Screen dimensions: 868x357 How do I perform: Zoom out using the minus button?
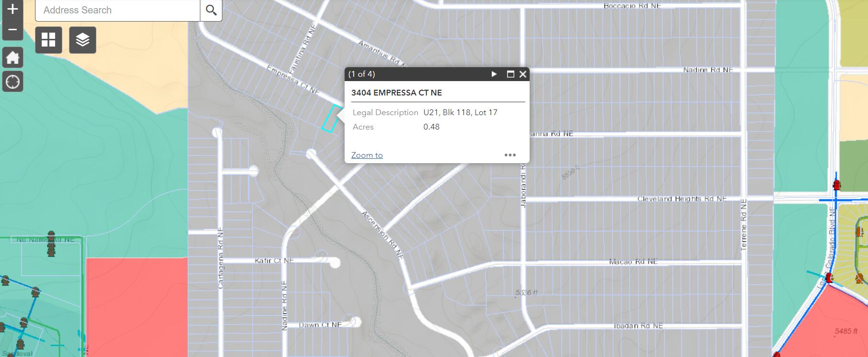coord(12,30)
